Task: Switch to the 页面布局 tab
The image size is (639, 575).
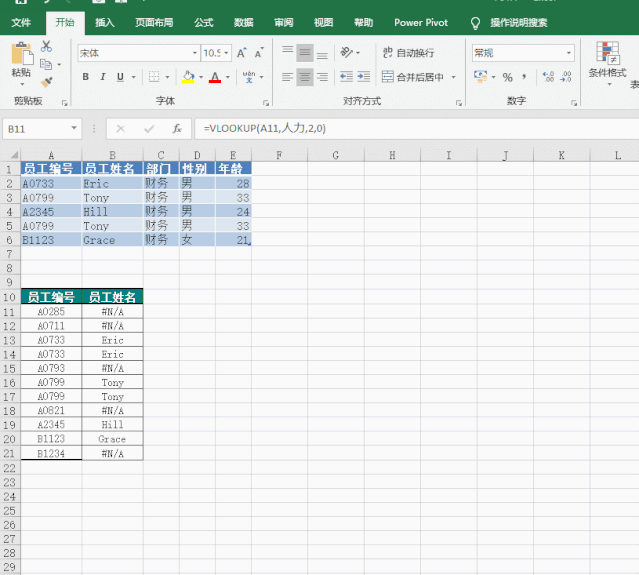Action: pos(154,23)
